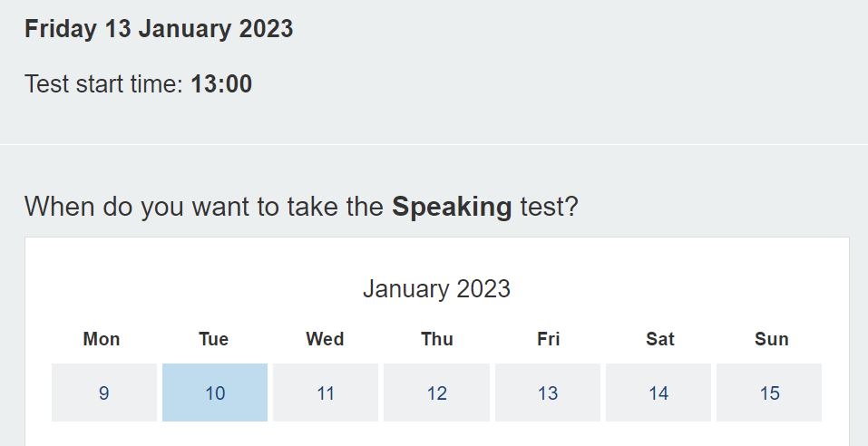Screen dimensions: 868x446
Task: Choose Saturday 14 in the calendar
Action: click(x=658, y=393)
